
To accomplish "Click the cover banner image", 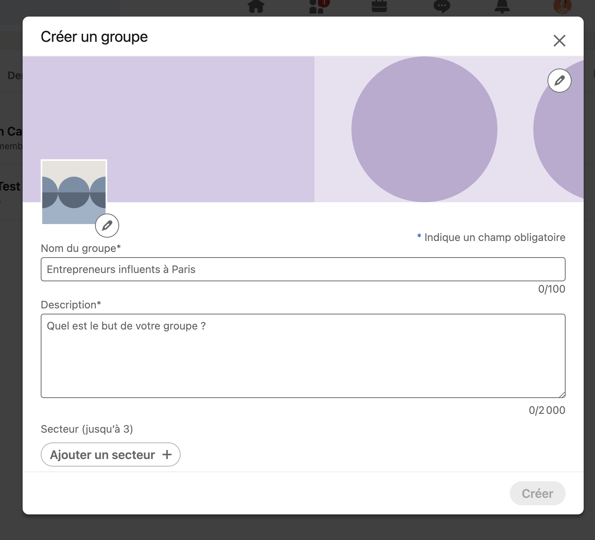I will [303, 129].
